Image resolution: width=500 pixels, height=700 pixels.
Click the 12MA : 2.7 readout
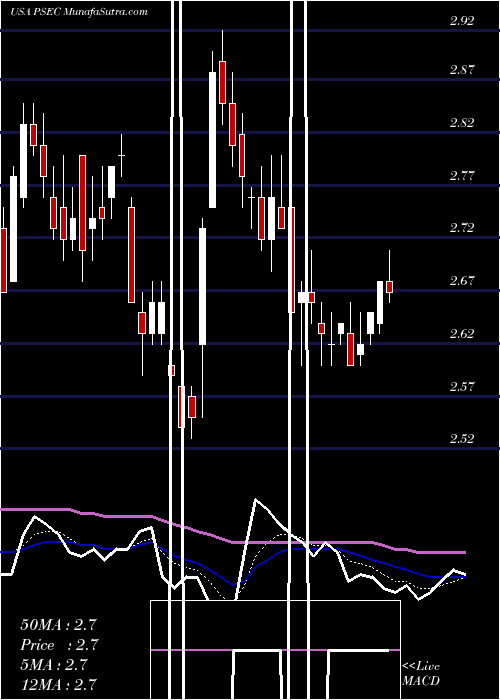[58, 684]
